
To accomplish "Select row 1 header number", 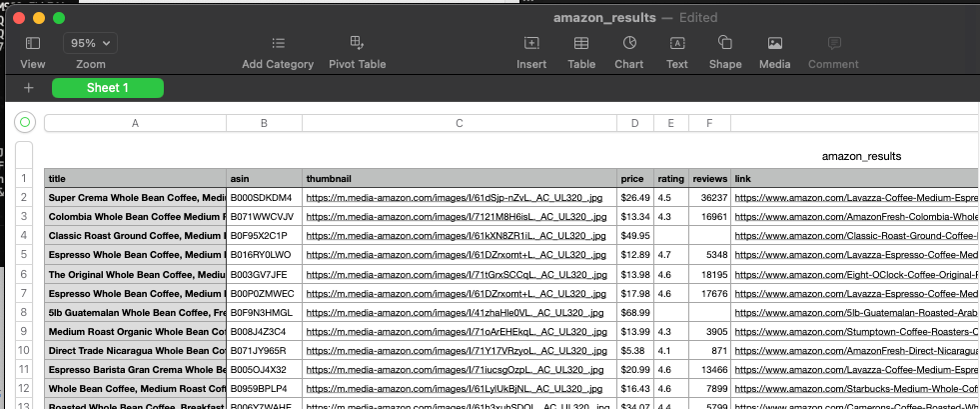I will (24, 179).
